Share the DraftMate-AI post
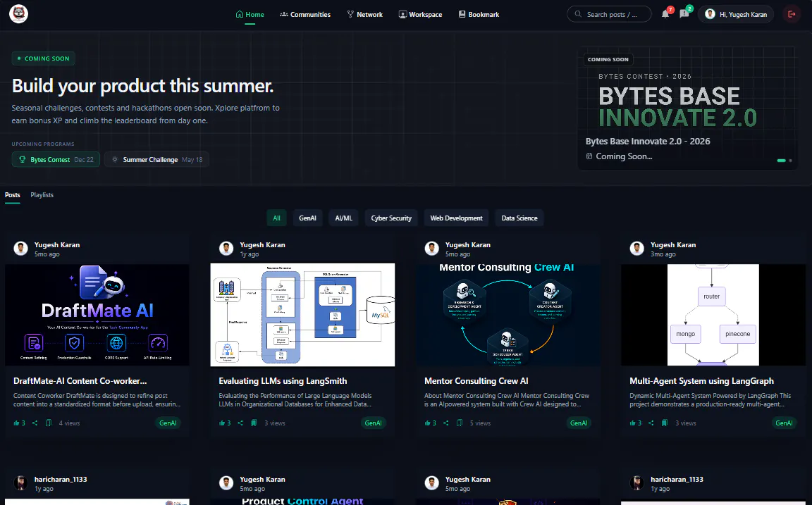 pos(35,423)
